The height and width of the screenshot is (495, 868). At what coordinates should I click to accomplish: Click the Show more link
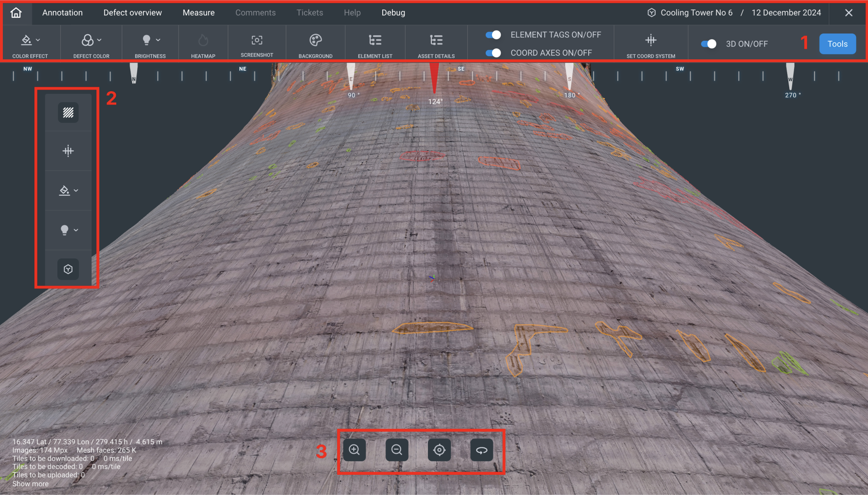click(x=30, y=484)
